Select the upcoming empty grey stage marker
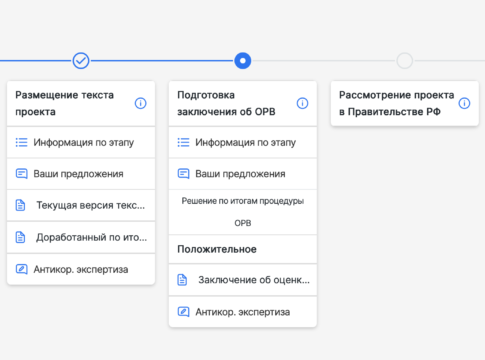 click(405, 61)
